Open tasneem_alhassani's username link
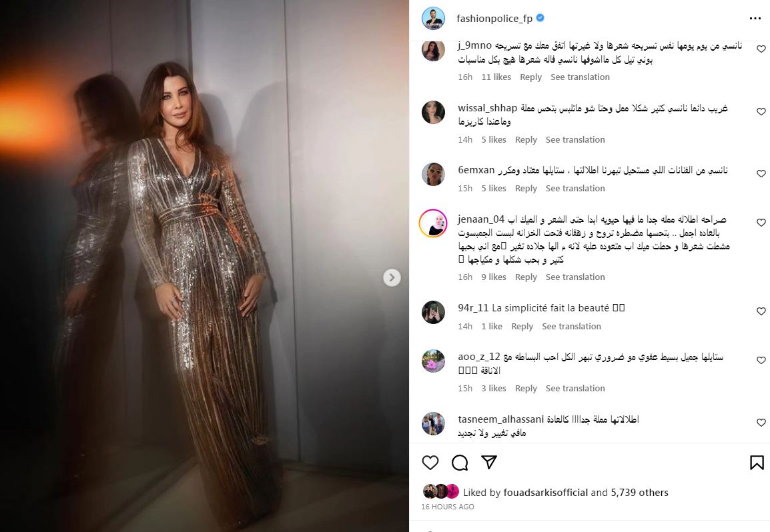Image resolution: width=770 pixels, height=532 pixels. click(501, 419)
